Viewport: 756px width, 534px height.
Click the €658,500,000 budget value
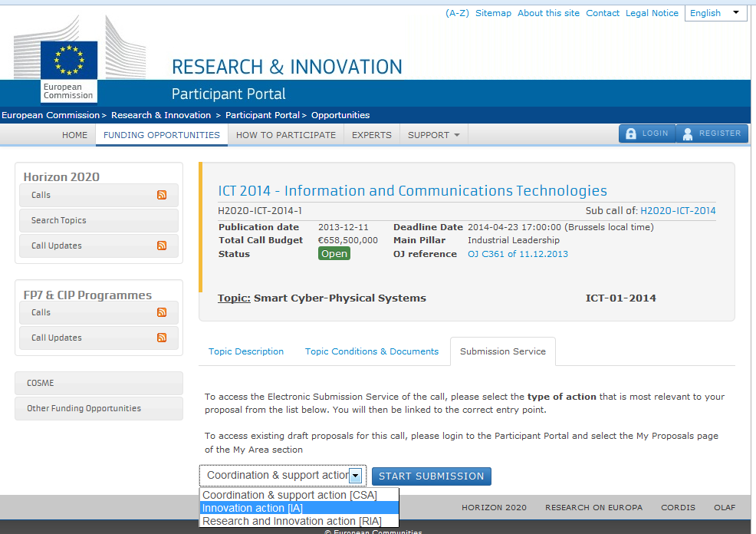[x=348, y=240]
